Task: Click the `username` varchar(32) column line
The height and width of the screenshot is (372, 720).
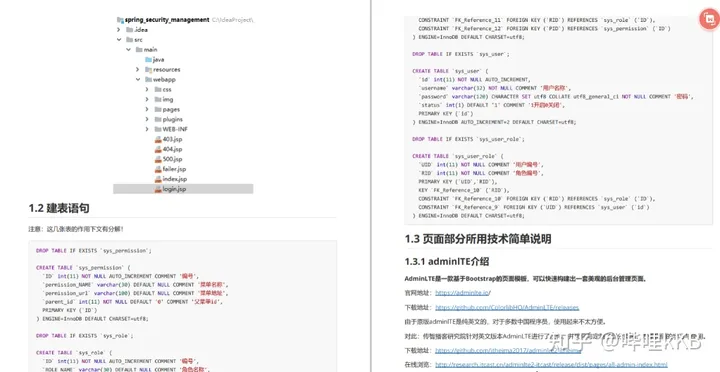Action: (494, 88)
